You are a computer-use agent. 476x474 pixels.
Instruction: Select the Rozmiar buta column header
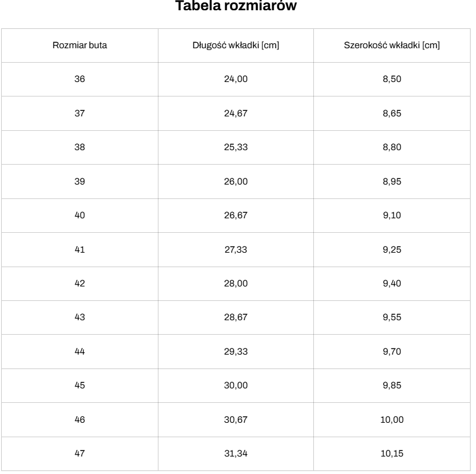(x=80, y=46)
